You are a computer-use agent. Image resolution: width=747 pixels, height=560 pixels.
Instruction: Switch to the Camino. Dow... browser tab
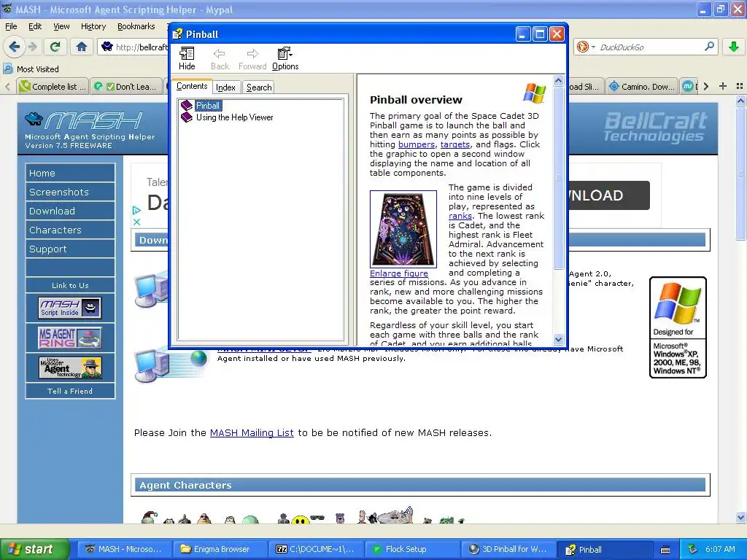(641, 86)
